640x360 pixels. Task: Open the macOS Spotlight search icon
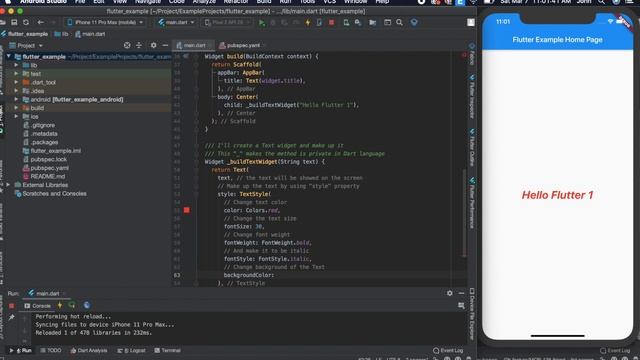(602, 2)
